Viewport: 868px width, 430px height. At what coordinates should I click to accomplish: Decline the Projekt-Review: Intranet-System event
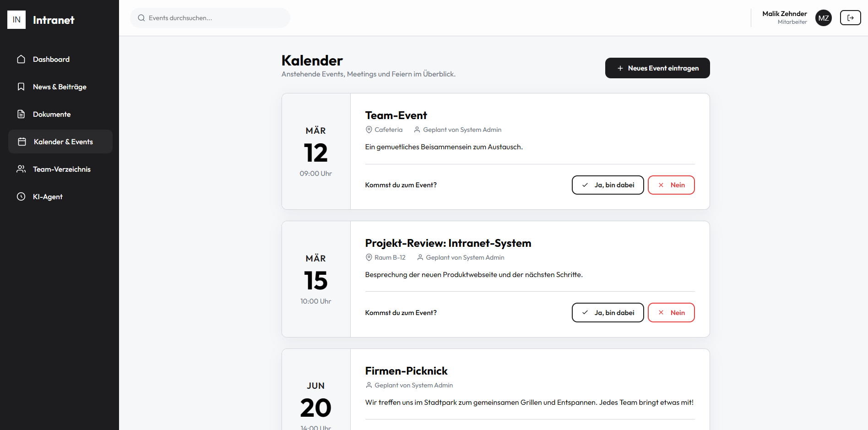(671, 313)
